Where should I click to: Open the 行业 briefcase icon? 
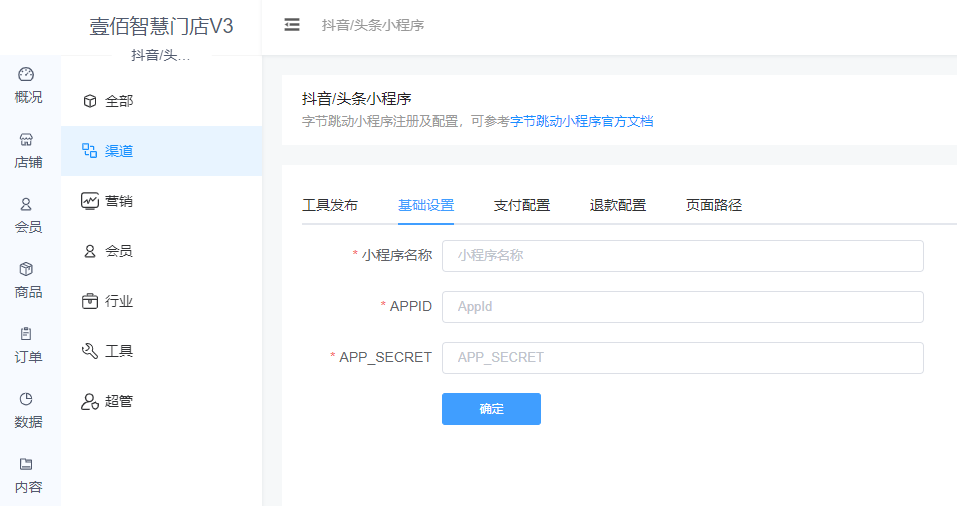point(90,301)
